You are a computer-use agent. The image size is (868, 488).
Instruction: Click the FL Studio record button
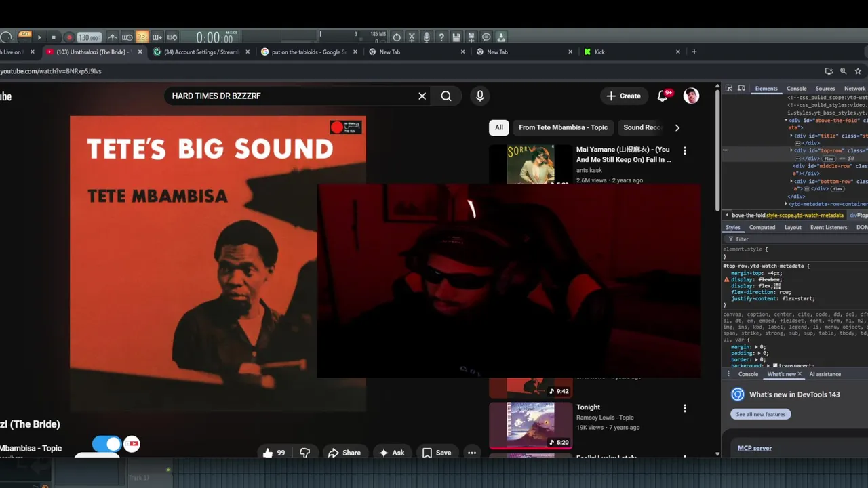pos(69,37)
